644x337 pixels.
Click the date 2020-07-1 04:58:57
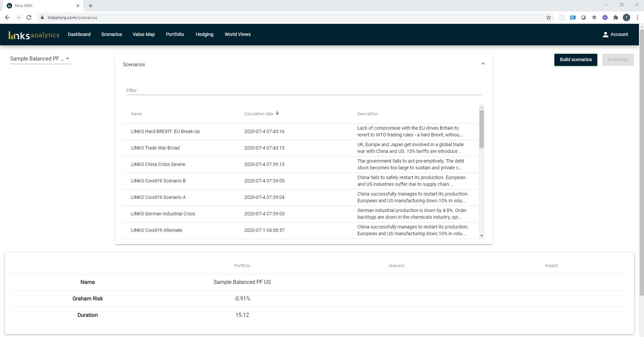(264, 230)
